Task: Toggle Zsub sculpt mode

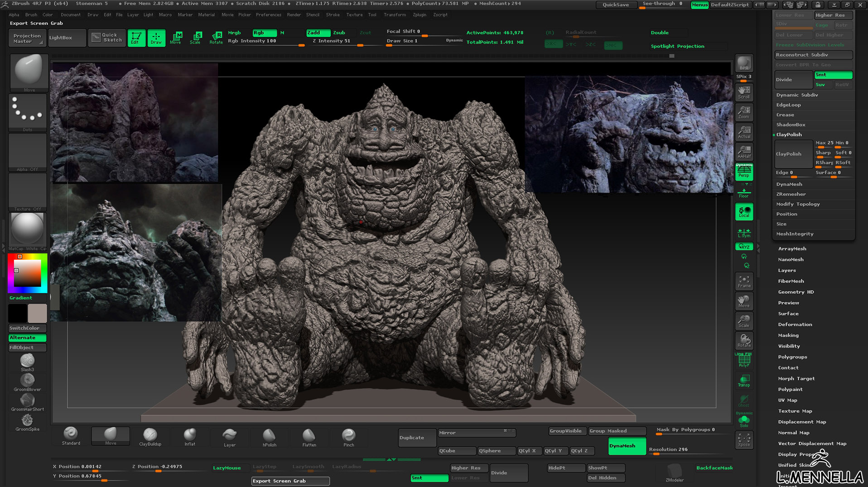Action: (x=340, y=33)
